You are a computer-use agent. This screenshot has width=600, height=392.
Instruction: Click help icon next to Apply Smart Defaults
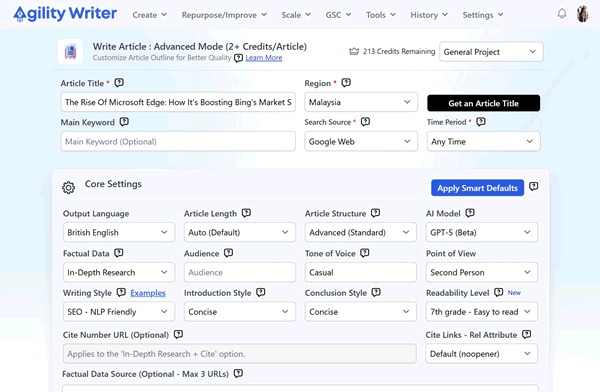tap(533, 186)
